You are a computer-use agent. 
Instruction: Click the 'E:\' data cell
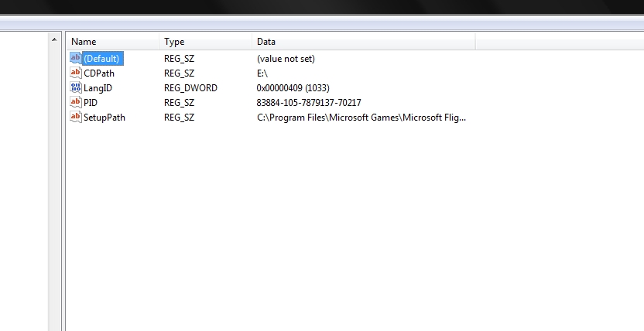262,73
